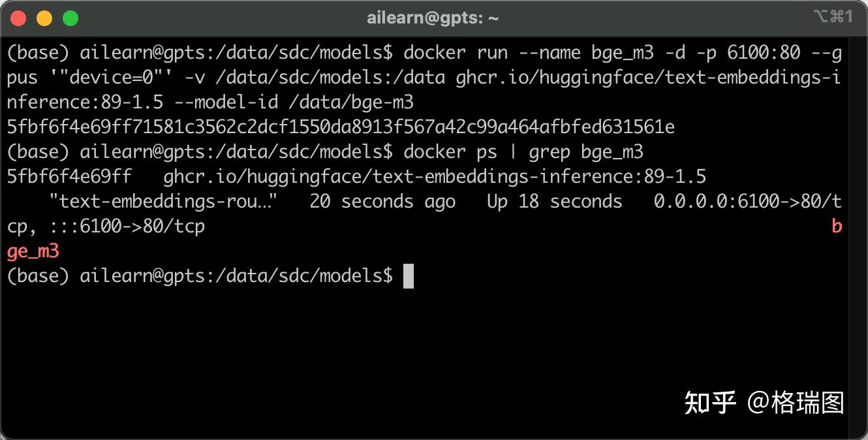868x440 pixels.
Task: Click the window title ailearn@gpts: ~
Action: coord(433,18)
